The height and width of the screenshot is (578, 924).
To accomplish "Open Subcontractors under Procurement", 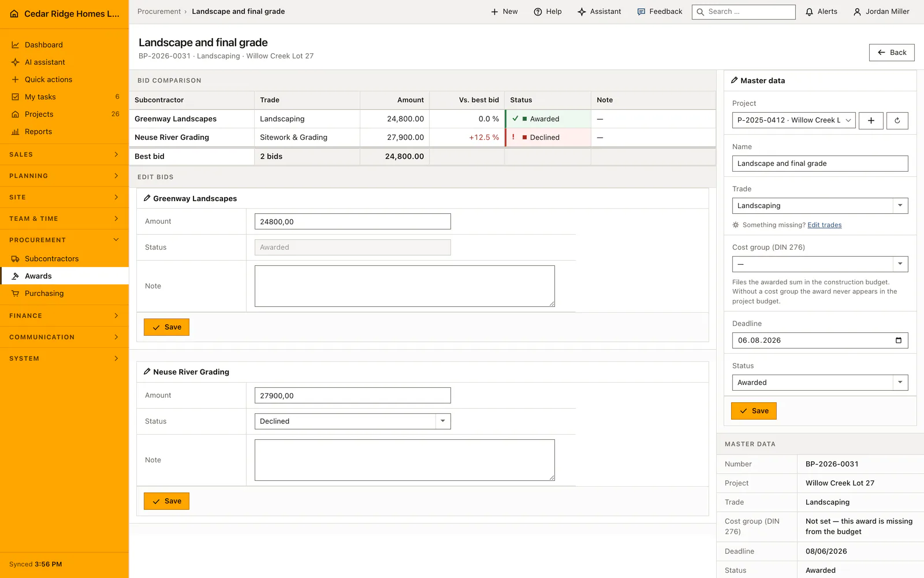I will pyautogui.click(x=64, y=258).
